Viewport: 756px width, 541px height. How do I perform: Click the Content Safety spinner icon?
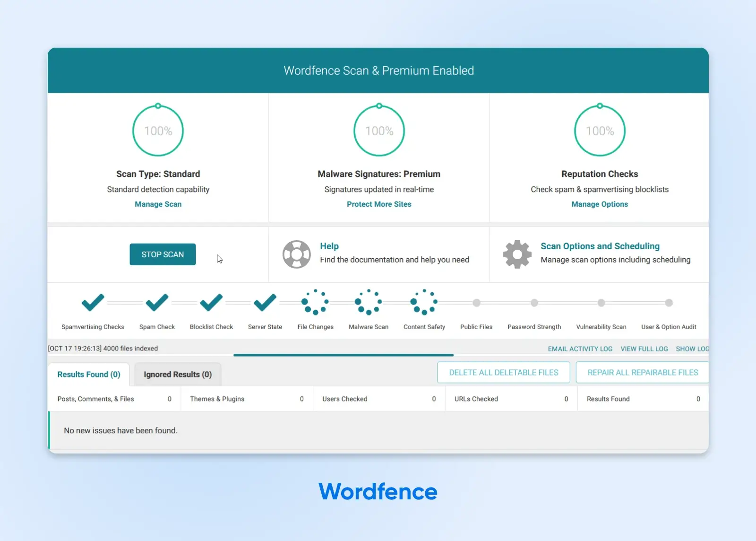424,302
